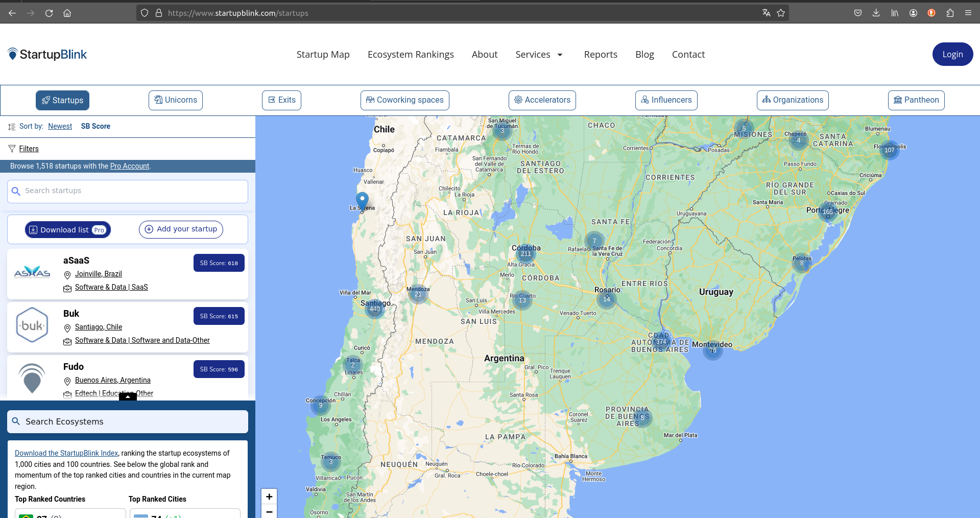Screen dimensions: 980x518
Task: Open the Pro Account link
Action: coord(130,166)
